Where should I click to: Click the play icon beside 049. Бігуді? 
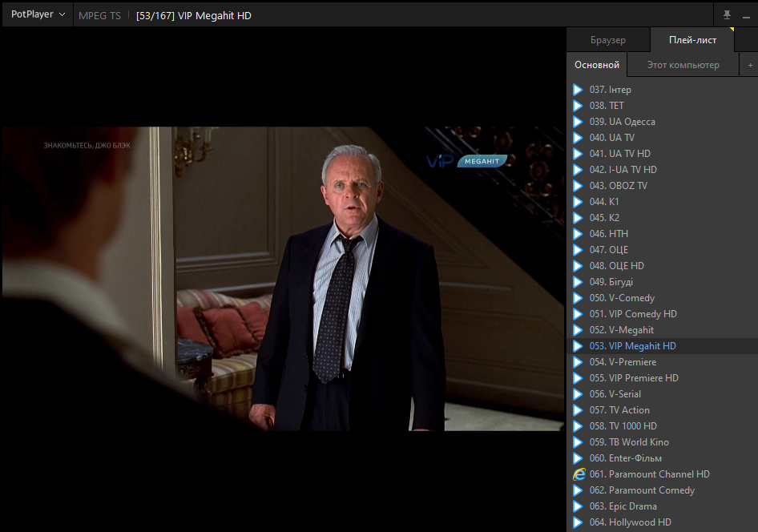coord(578,282)
